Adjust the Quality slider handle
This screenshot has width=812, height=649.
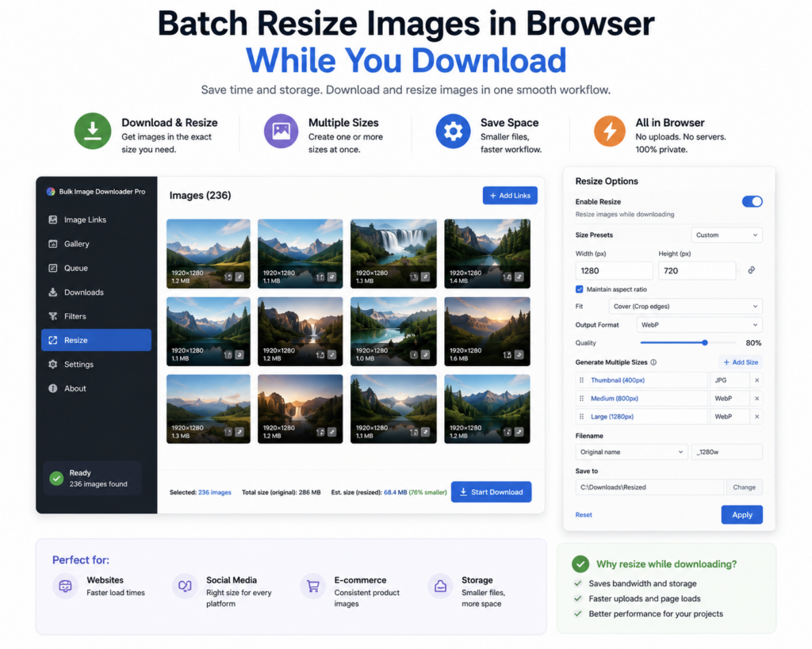click(x=705, y=342)
